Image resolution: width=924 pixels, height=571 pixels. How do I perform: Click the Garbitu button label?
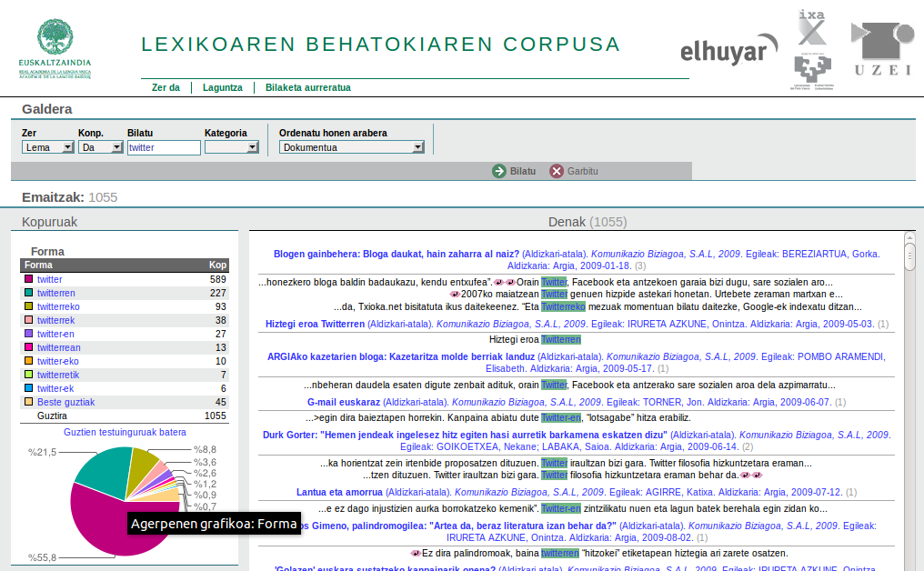[x=582, y=171]
